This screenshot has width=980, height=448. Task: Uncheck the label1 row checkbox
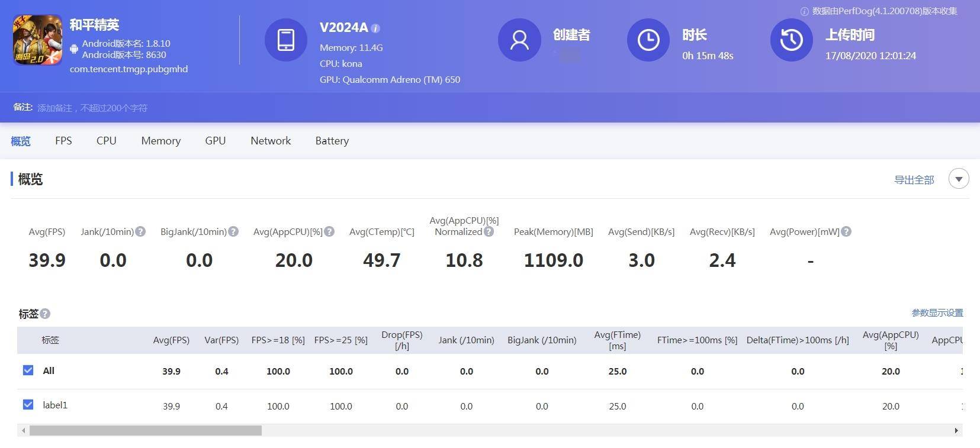pyautogui.click(x=28, y=404)
